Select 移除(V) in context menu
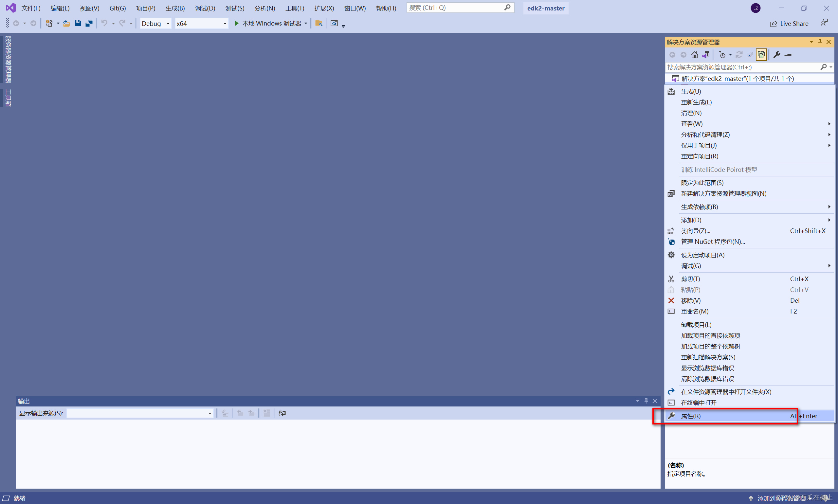This screenshot has width=838, height=504. pos(749,300)
